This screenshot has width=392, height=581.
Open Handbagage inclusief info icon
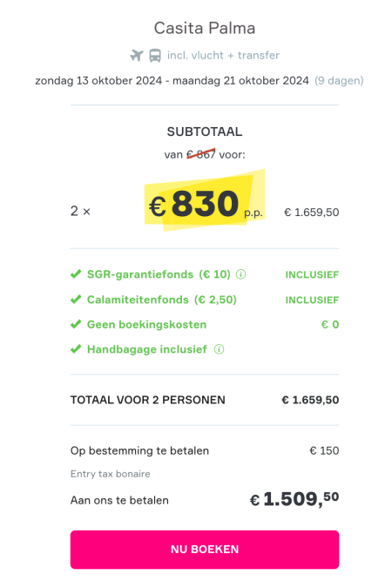[219, 349]
